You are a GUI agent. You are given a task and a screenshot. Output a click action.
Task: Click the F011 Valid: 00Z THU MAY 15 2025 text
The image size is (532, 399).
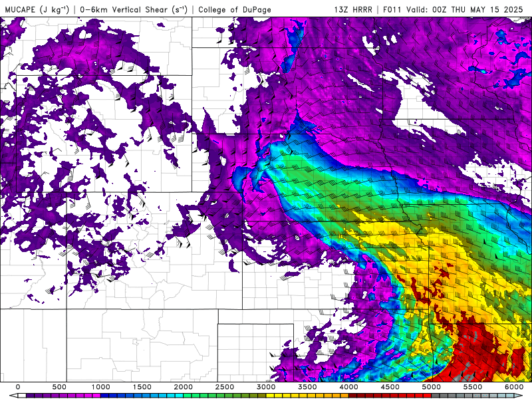click(x=453, y=9)
